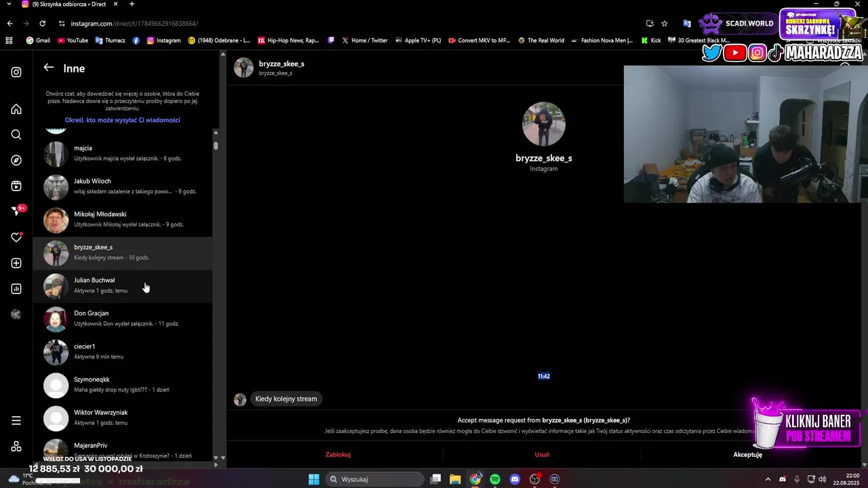Open the Reels icon in sidebar
This screenshot has width=868, height=488.
pos(16,186)
